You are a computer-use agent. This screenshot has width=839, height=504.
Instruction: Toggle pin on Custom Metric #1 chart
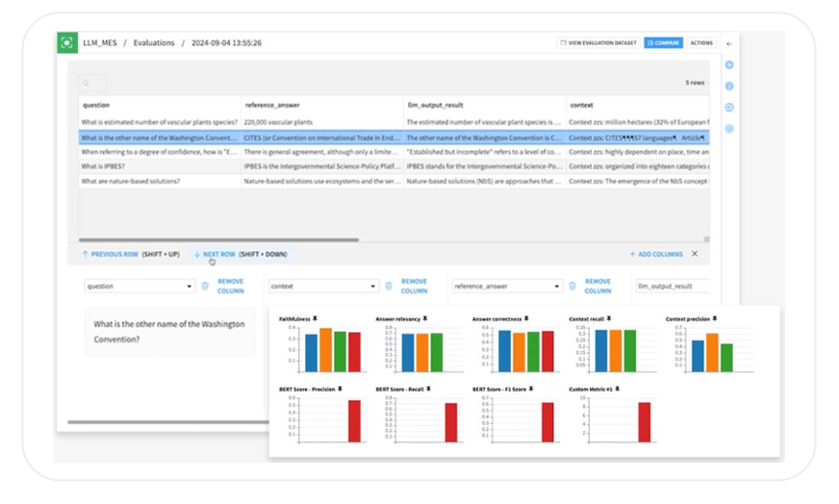618,389
